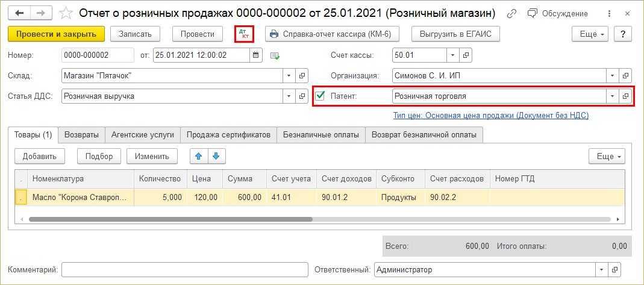Click scrollbar left arrow of table
The width and height of the screenshot is (644, 285).
click(x=21, y=219)
